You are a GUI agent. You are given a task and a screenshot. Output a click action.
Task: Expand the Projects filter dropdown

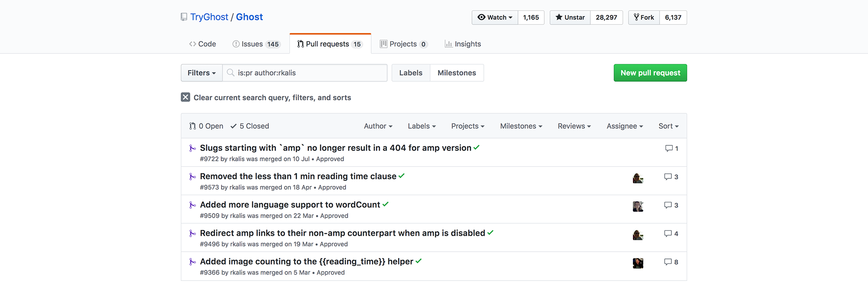(468, 126)
